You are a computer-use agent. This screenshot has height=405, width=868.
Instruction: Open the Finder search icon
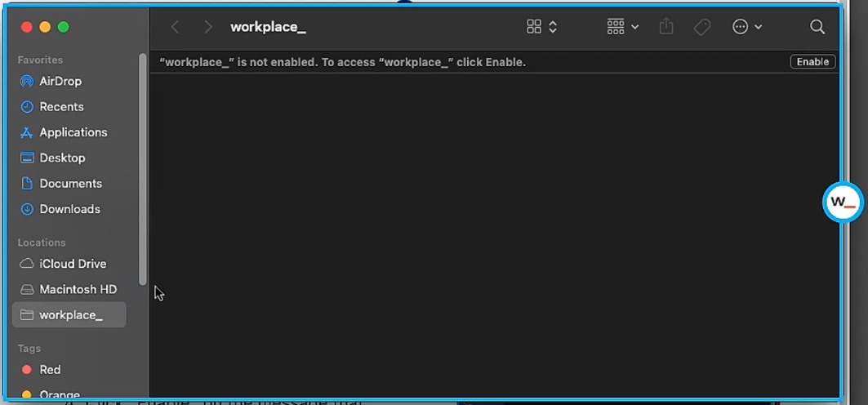pyautogui.click(x=817, y=27)
